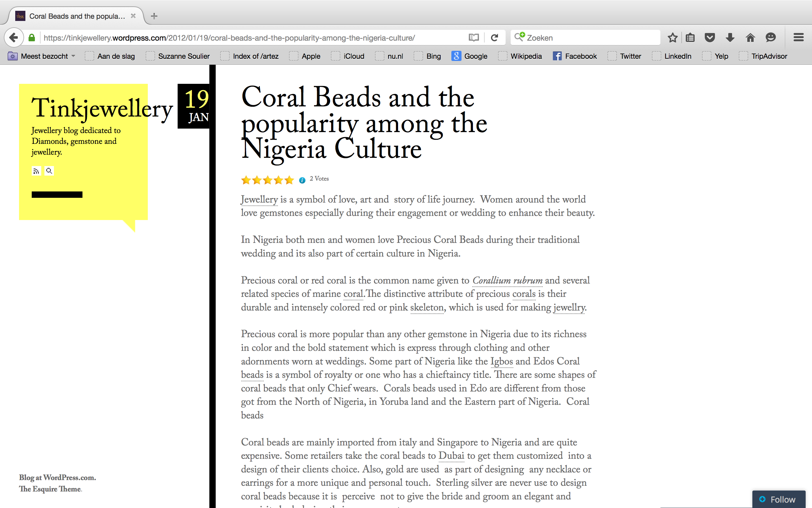
Task: Open the Bing bookmark
Action: pos(427,56)
